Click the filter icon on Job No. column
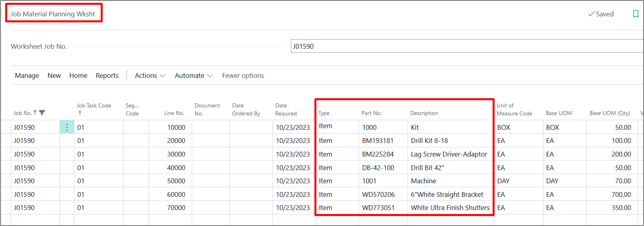The height and width of the screenshot is (226, 644). [42, 113]
